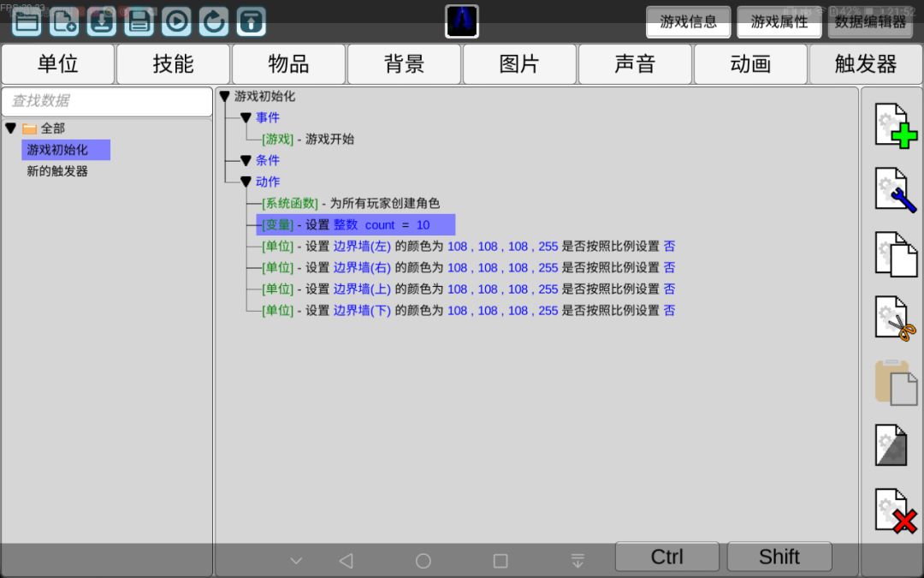Toggle the Ctrl modifier key
Screen dimensions: 924x578
[667, 557]
